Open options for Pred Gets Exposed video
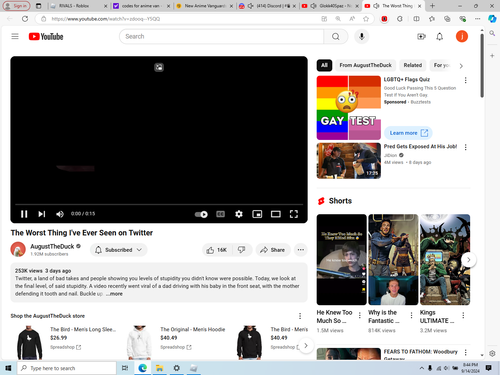The image size is (500, 375). 466,147
